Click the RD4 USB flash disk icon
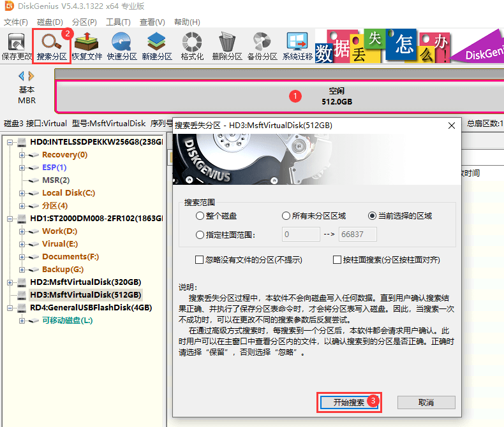 (22, 308)
